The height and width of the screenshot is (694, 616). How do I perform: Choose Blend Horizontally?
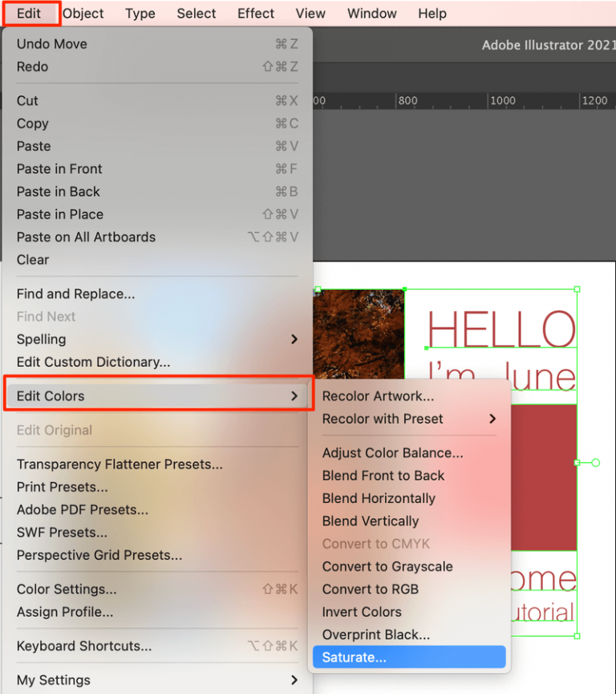click(409, 498)
